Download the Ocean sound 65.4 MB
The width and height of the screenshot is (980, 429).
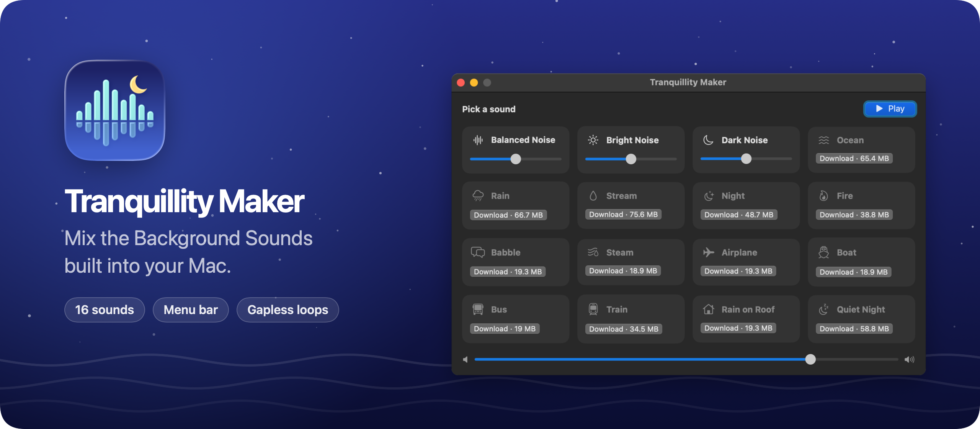[x=854, y=159]
